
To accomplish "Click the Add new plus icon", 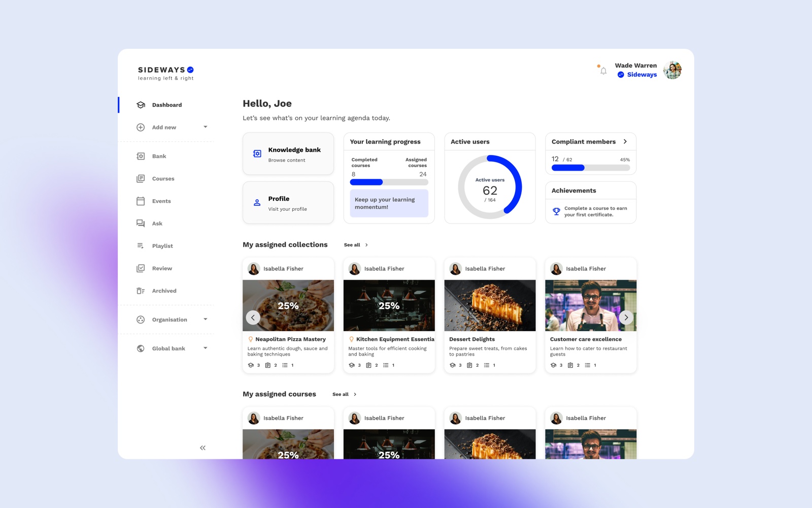I will [x=141, y=128].
